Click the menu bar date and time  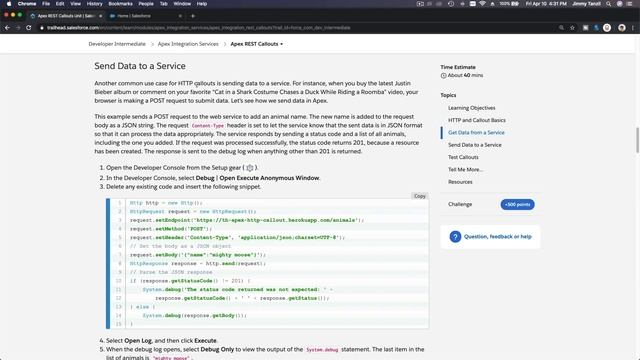point(546,4)
